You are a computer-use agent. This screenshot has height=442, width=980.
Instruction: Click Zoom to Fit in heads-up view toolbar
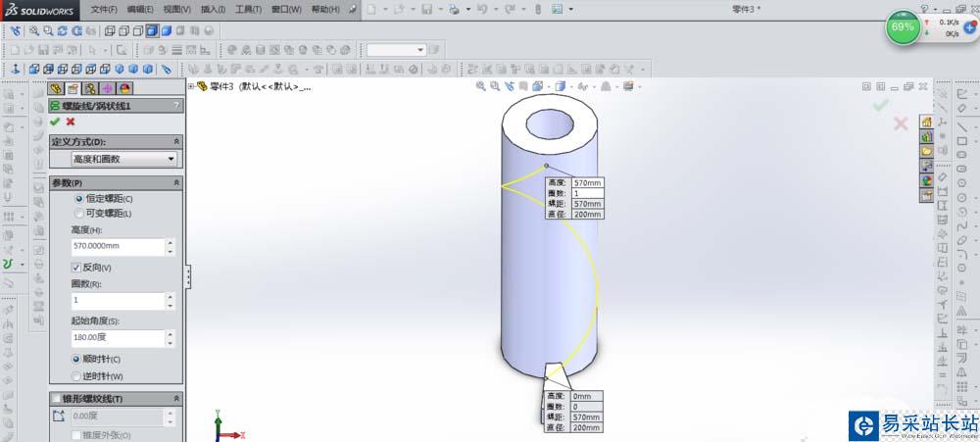[480, 86]
